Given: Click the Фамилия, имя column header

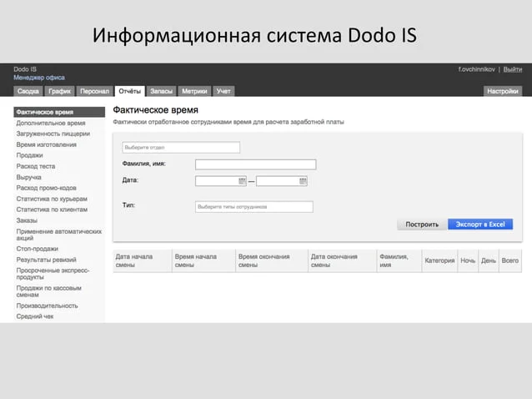Looking at the screenshot, I should (399, 260).
